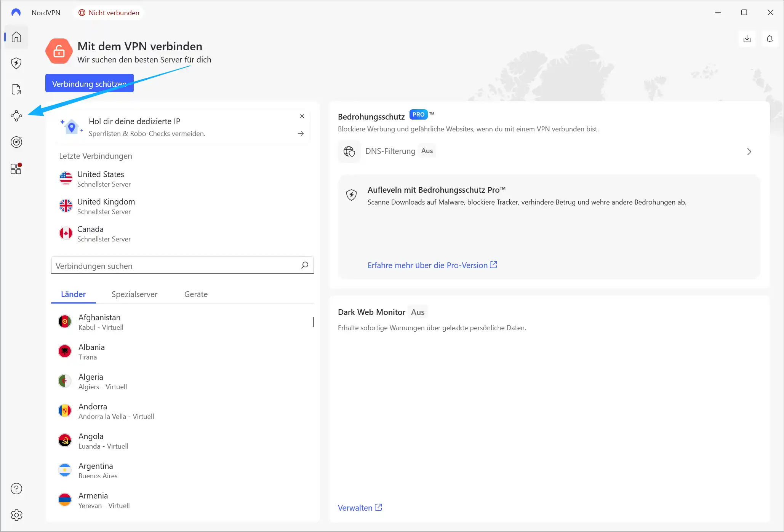Image resolution: width=784 pixels, height=532 pixels.
Task: Open the Dark Web Monitor radar icon
Action: (16, 142)
